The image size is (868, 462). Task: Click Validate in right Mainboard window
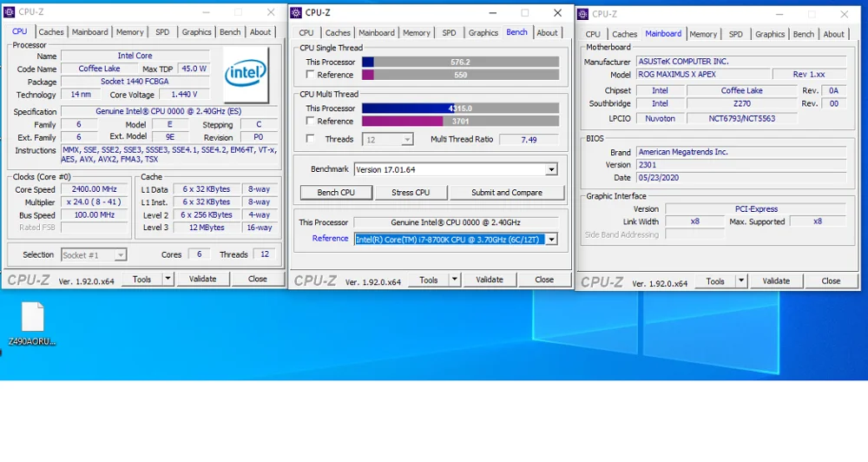pyautogui.click(x=776, y=281)
